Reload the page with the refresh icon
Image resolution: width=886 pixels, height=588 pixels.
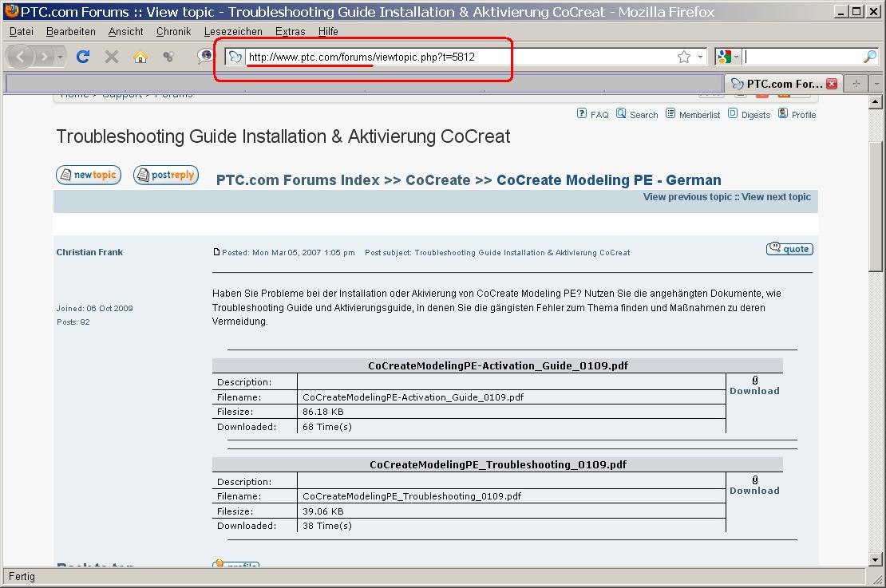point(83,57)
